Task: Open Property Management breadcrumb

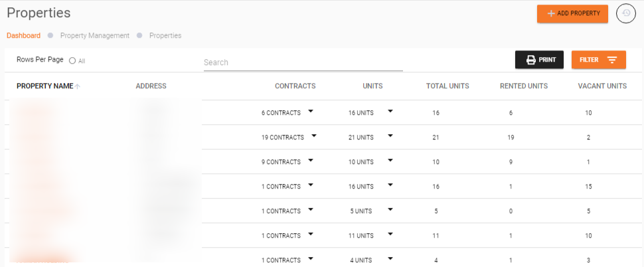Action: [94, 35]
